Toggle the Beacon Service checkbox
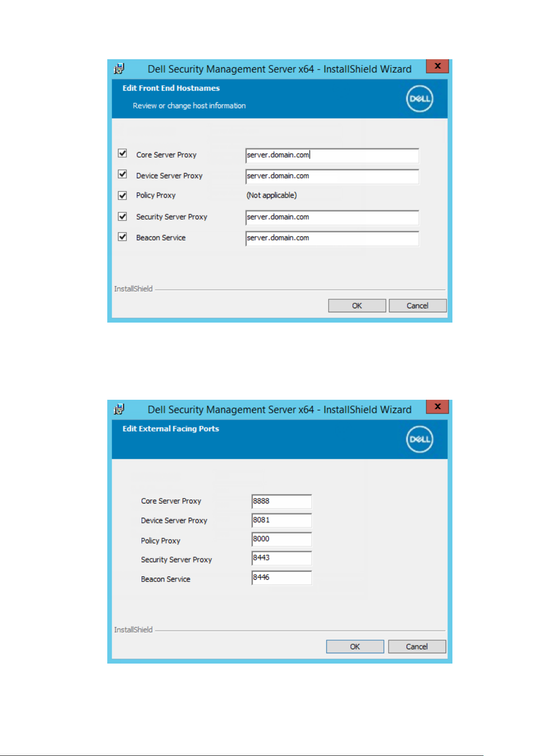Image resolution: width=535 pixels, height=756 pixels. tap(123, 236)
